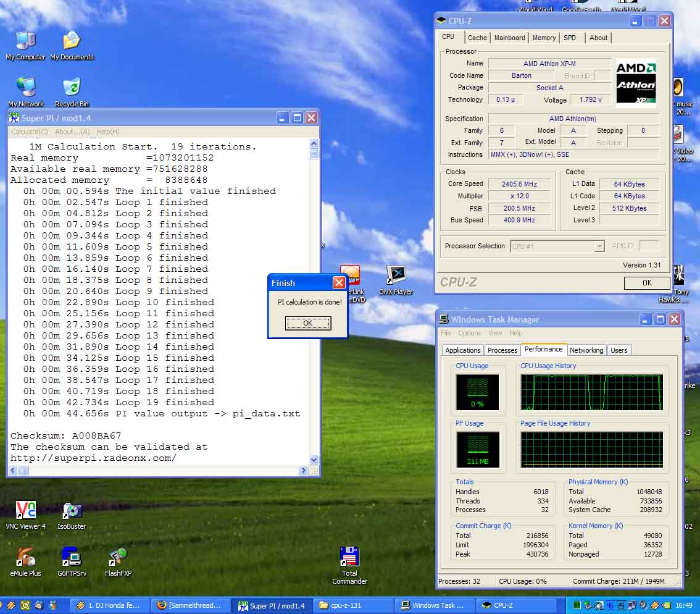Switch to Super PI / mod1.4 taskbar button

click(x=272, y=605)
